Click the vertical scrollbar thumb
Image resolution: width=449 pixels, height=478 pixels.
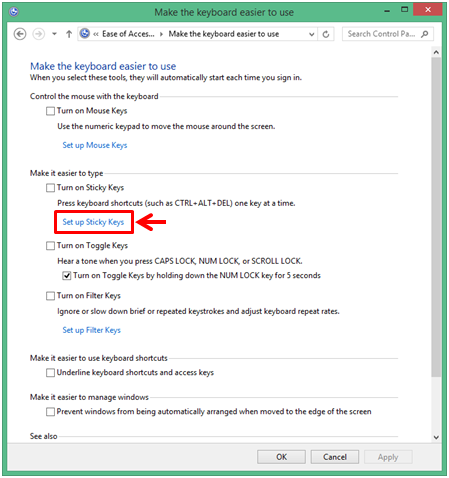436,217
